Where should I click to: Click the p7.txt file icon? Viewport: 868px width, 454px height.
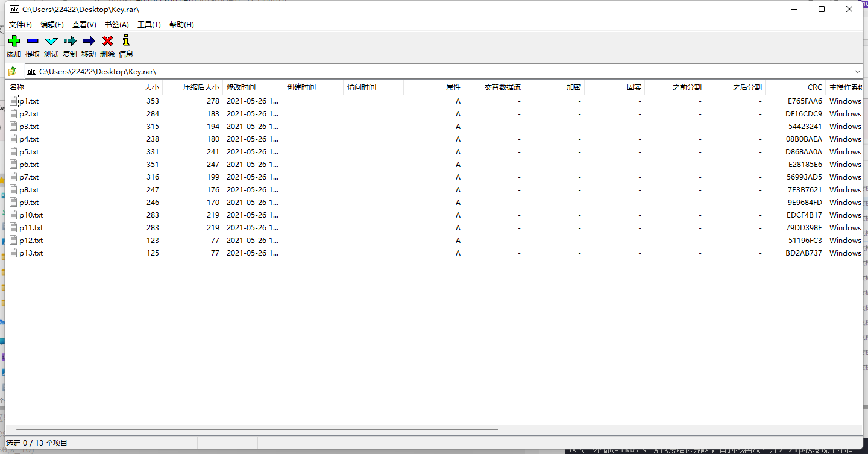point(13,177)
